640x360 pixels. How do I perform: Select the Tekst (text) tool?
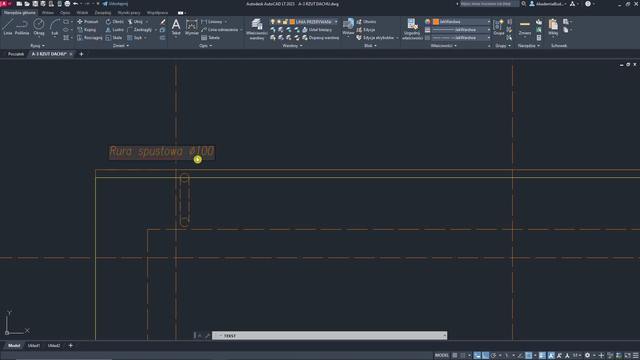click(x=176, y=27)
